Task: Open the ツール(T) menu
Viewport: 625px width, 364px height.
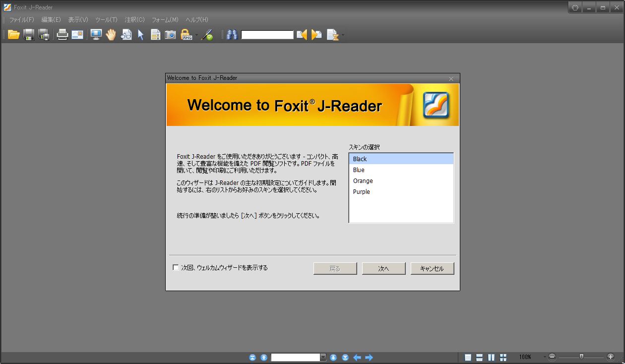Action: point(106,20)
